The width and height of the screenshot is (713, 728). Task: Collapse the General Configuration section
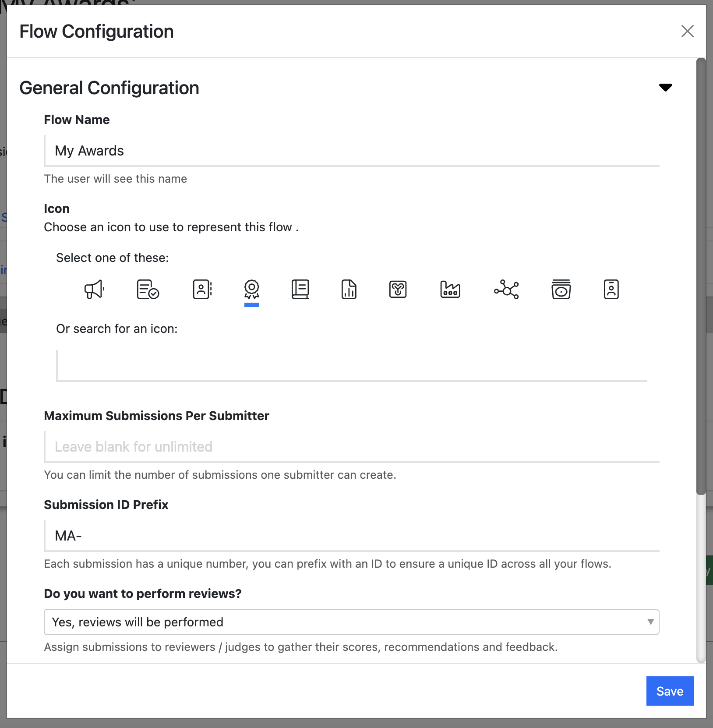[x=666, y=88]
